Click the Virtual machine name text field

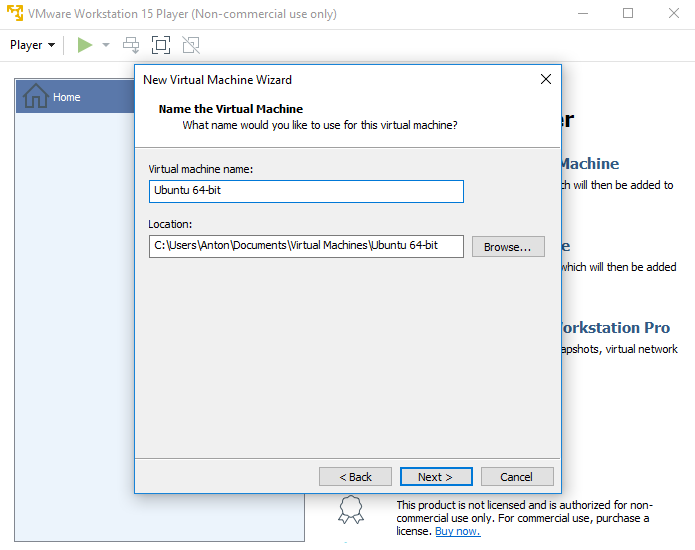pyautogui.click(x=306, y=191)
